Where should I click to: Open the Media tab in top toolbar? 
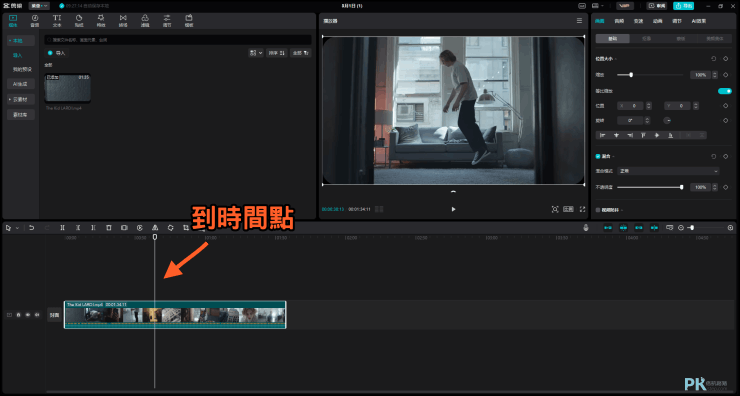click(13, 21)
